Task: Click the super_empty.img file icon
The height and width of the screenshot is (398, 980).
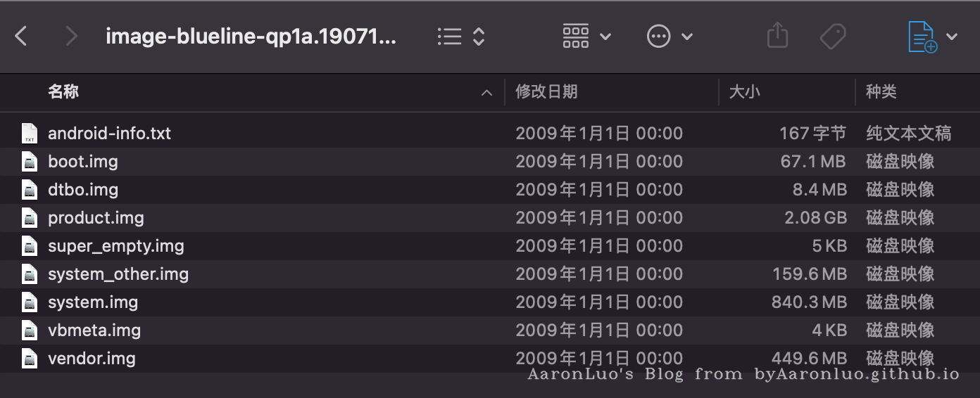Action: (x=30, y=246)
